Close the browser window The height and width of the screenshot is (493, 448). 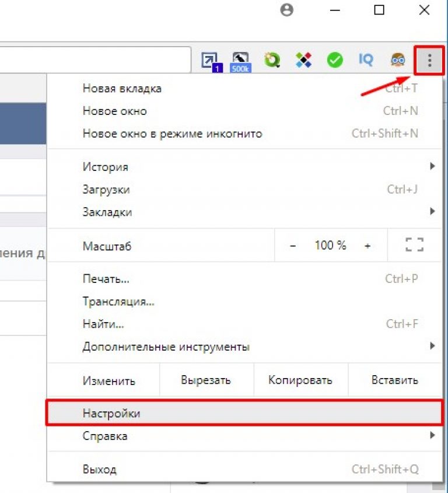coord(425,10)
